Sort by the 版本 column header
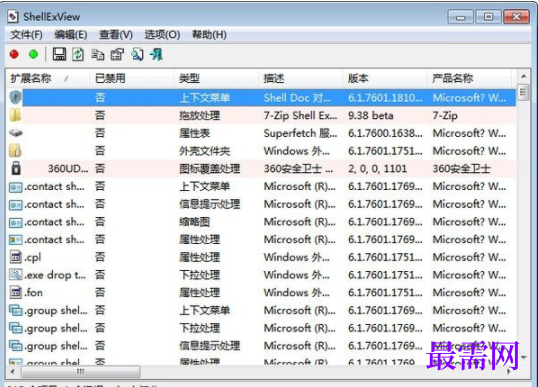The height and width of the screenshot is (387, 538). coord(385,78)
